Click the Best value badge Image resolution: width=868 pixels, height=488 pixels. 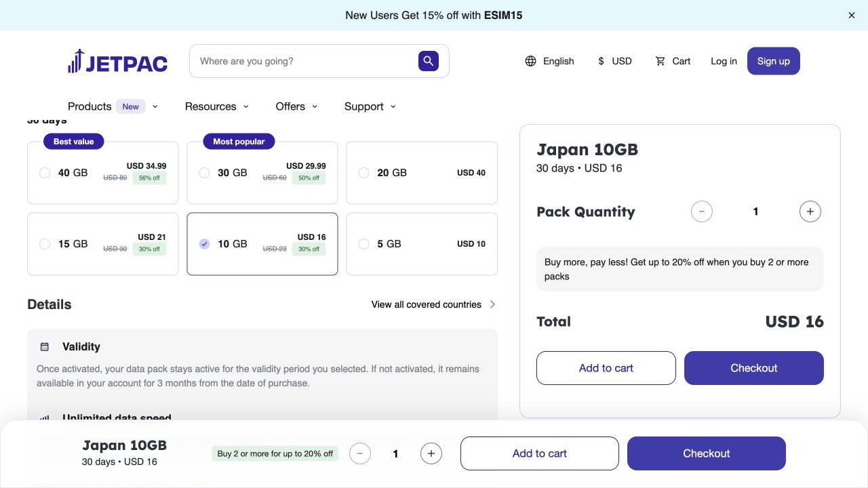point(74,142)
